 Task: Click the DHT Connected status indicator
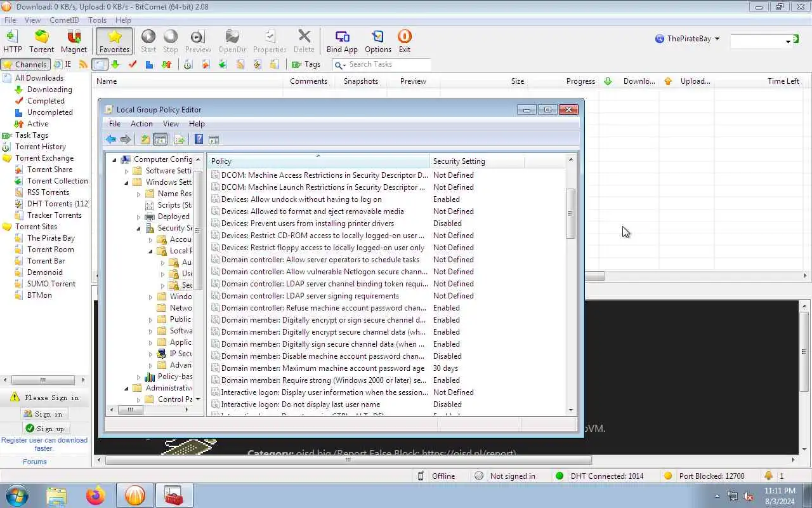point(599,476)
